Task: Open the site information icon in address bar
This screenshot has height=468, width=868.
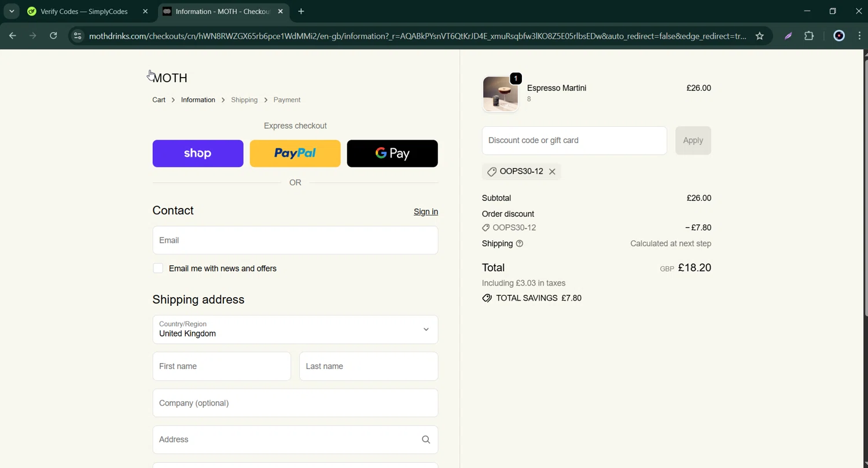Action: [x=78, y=36]
